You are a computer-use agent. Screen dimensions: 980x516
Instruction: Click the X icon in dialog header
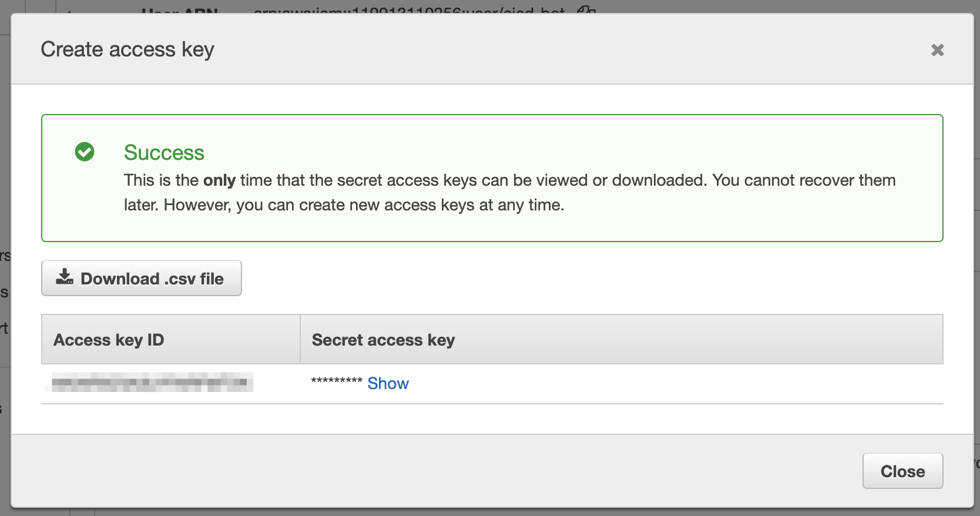[x=937, y=50]
